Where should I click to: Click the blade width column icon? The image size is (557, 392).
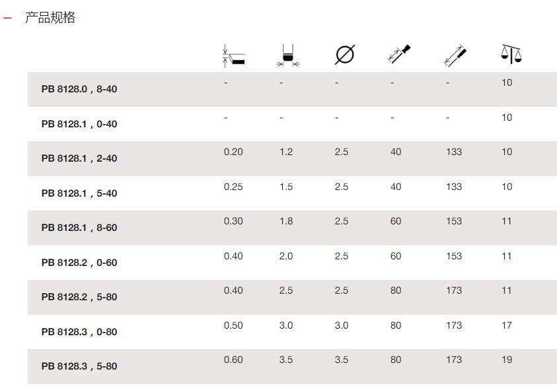[288, 55]
